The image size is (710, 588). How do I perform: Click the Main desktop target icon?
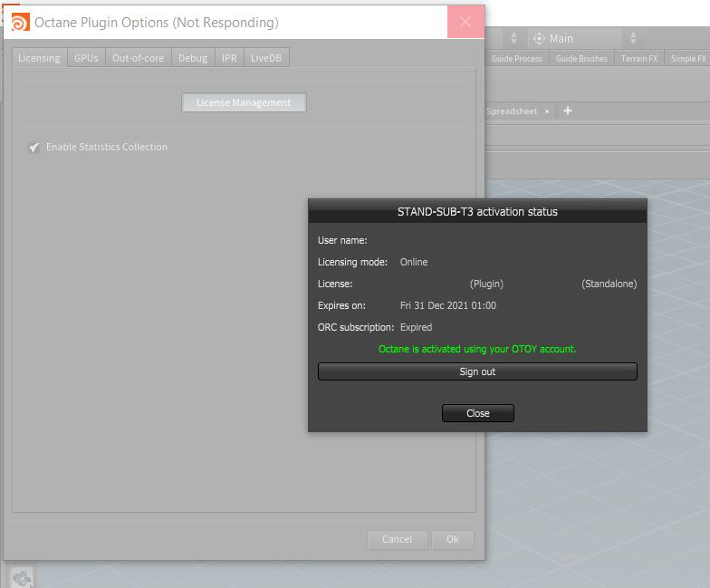(539, 38)
